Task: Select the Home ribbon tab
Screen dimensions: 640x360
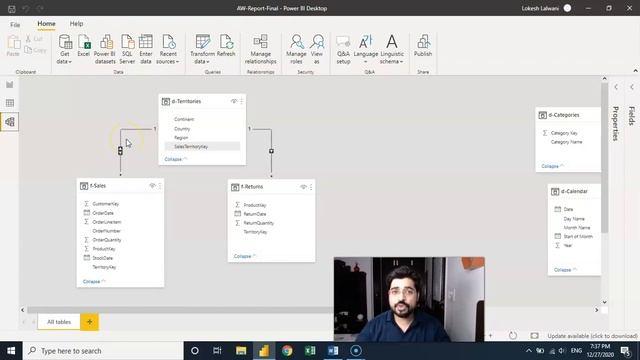Action: [47, 24]
